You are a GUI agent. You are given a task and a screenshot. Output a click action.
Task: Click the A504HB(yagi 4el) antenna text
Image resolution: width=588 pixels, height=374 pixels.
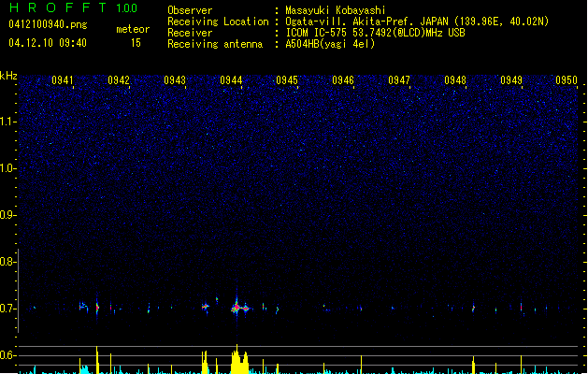coord(330,44)
